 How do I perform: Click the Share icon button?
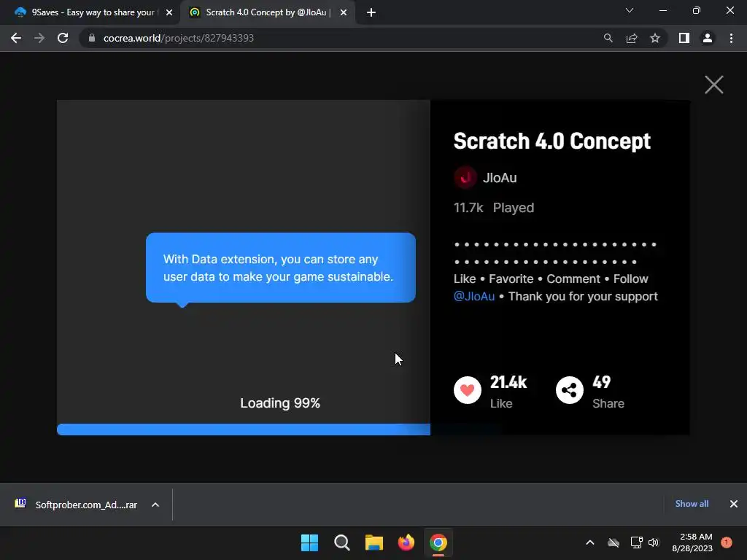pos(569,390)
